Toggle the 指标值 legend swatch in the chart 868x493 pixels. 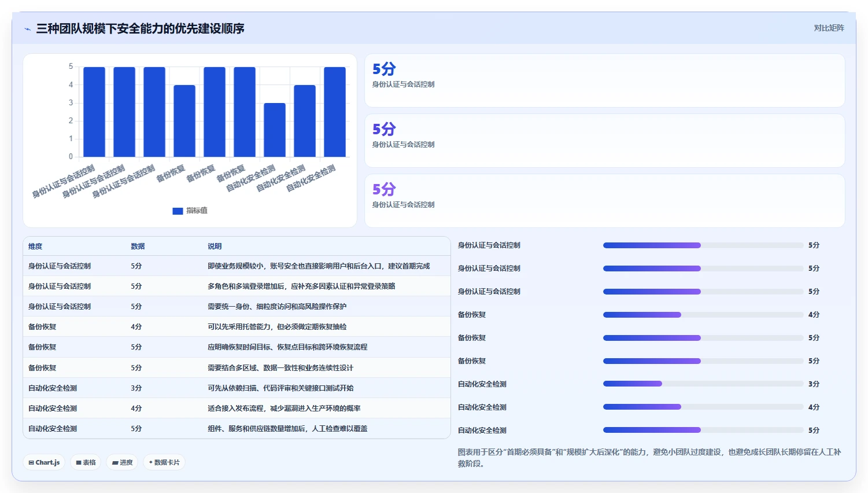(178, 211)
